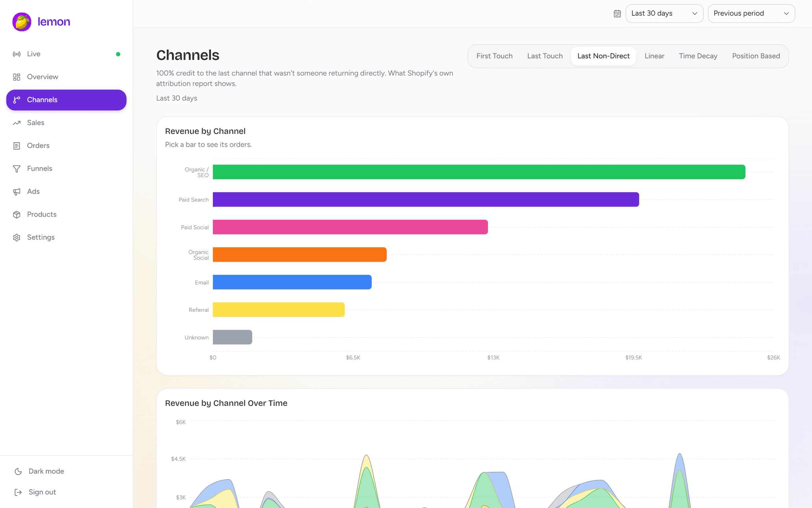Click the $13K axis tick
The image size is (812, 508).
coord(493,358)
